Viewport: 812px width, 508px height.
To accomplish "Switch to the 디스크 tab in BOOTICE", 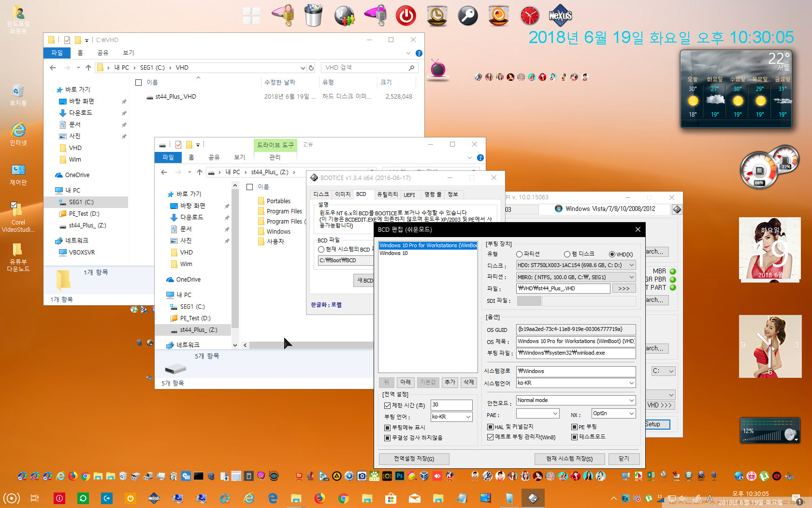I will pyautogui.click(x=321, y=194).
